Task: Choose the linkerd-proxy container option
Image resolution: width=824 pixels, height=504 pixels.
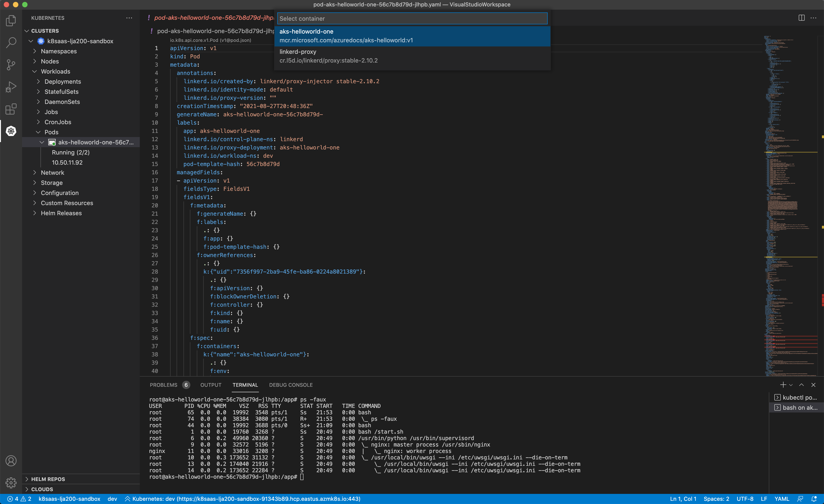Action: (x=412, y=56)
